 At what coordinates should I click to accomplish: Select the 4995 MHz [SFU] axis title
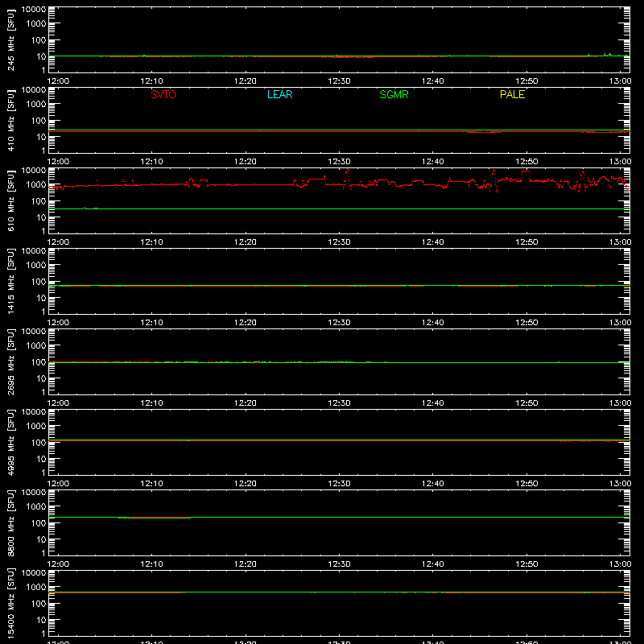(x=10, y=442)
